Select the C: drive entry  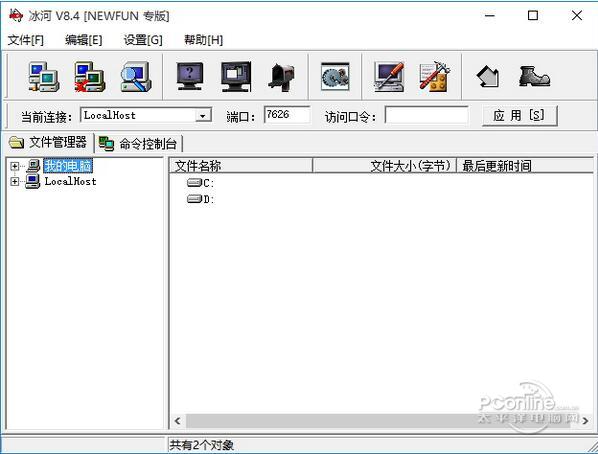coord(201,183)
